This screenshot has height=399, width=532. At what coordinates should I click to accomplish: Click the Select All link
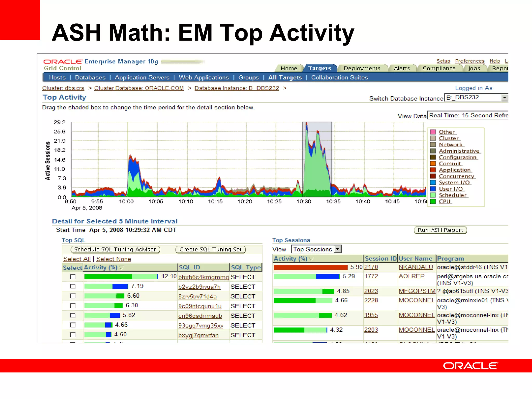click(x=77, y=259)
